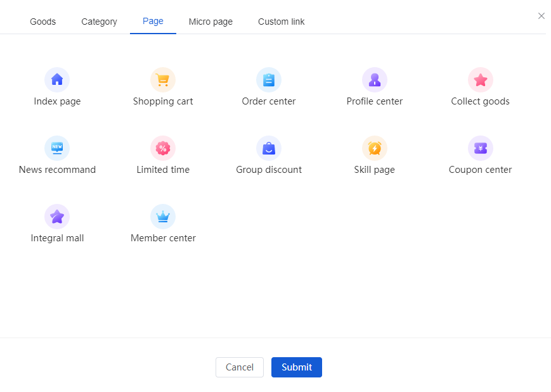Click the "Profile center" label
This screenshot has width=551, height=392.
pos(375,101)
